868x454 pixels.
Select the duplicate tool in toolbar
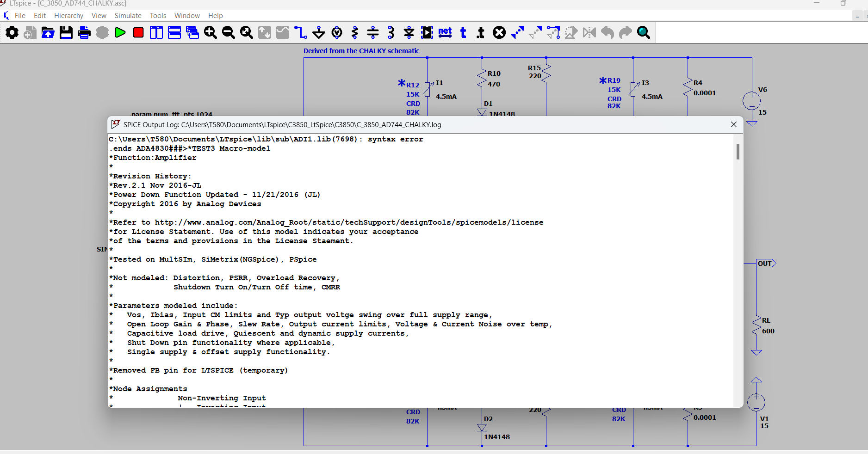pos(517,32)
